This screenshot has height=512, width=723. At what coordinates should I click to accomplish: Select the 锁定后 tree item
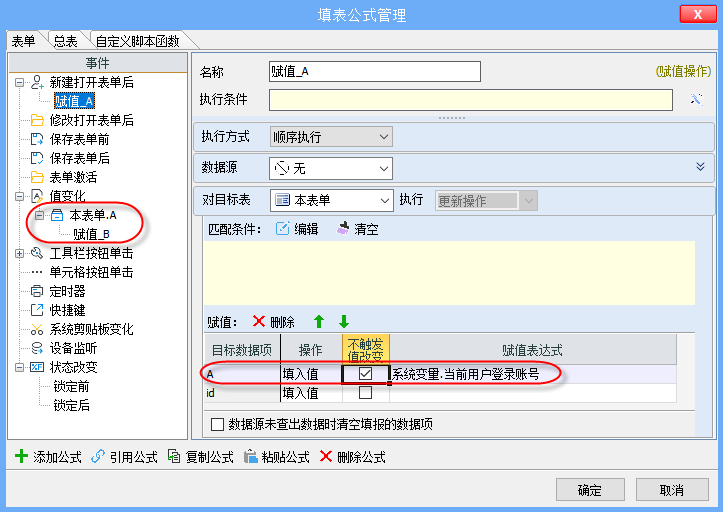(71, 405)
